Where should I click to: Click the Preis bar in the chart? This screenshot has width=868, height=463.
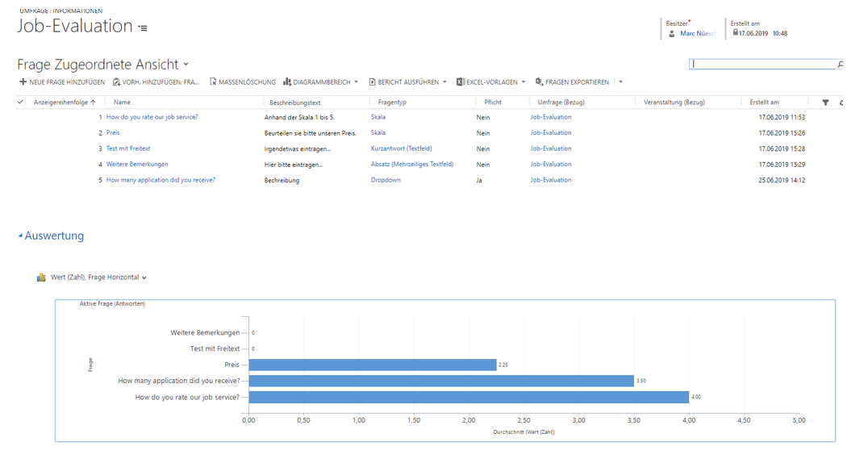(x=373, y=365)
